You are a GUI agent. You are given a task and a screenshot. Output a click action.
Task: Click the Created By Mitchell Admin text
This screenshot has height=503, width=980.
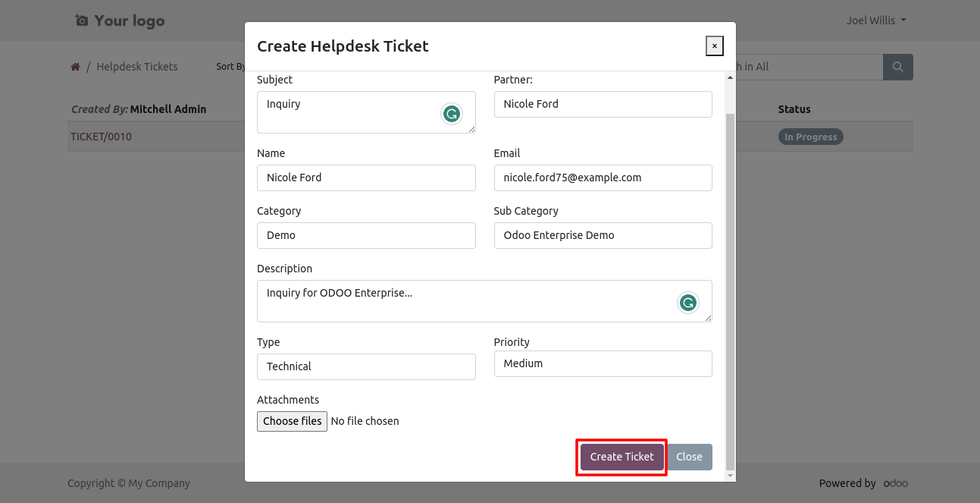[139, 109]
